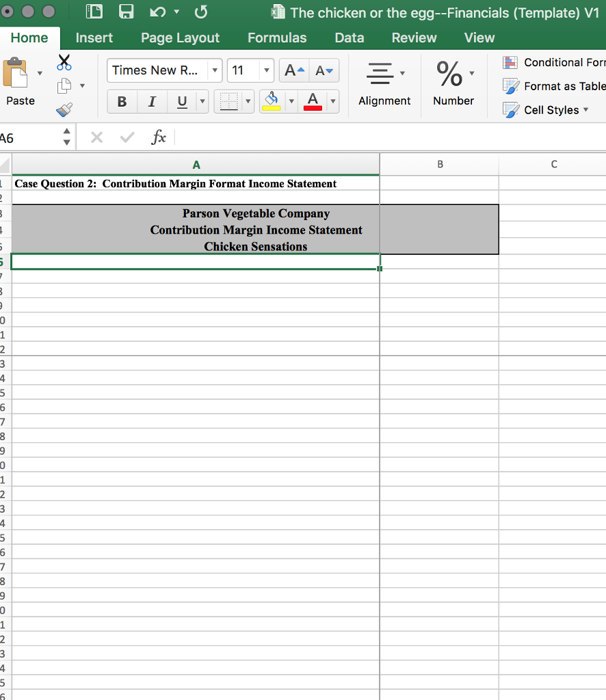Click the font name Times New Roman field
606x700 pixels.
pos(157,70)
